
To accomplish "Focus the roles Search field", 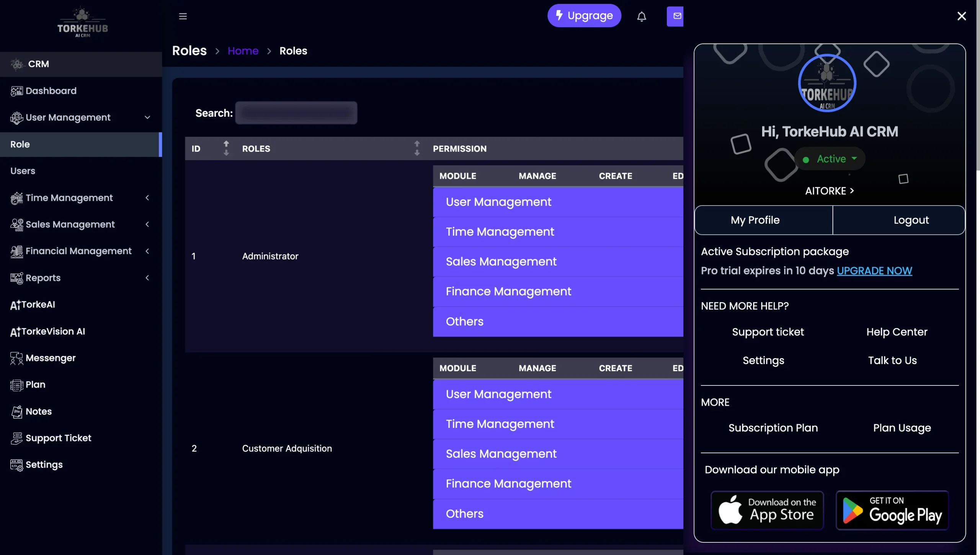I will coord(296,113).
